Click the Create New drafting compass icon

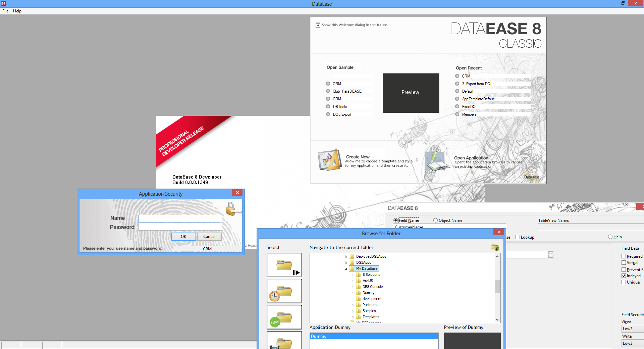click(x=330, y=160)
